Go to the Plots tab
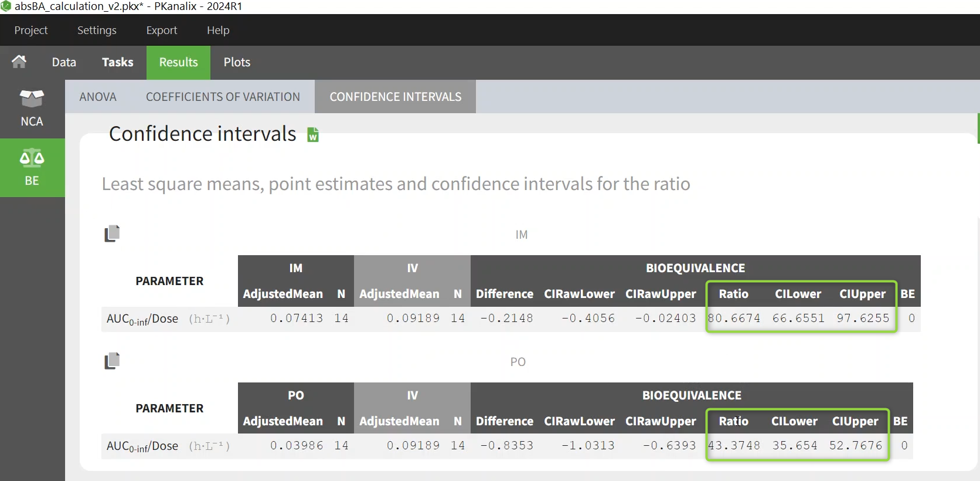This screenshot has width=980, height=481. pos(237,62)
